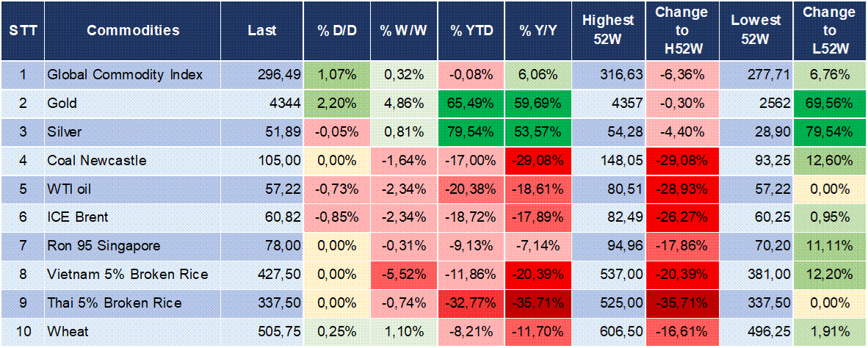Screen dimensions: 868x348
Task: Select the % YTD column header
Action: tap(472, 31)
